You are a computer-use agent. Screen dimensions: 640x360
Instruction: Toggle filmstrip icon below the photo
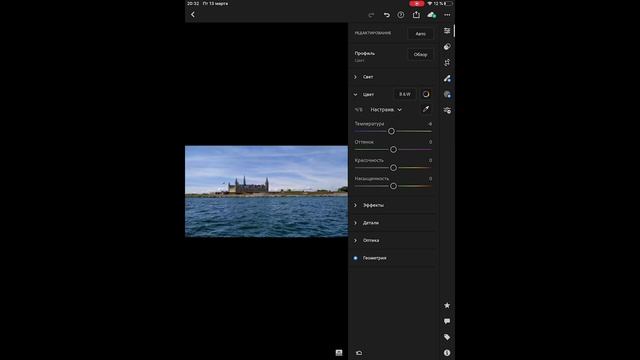click(339, 353)
